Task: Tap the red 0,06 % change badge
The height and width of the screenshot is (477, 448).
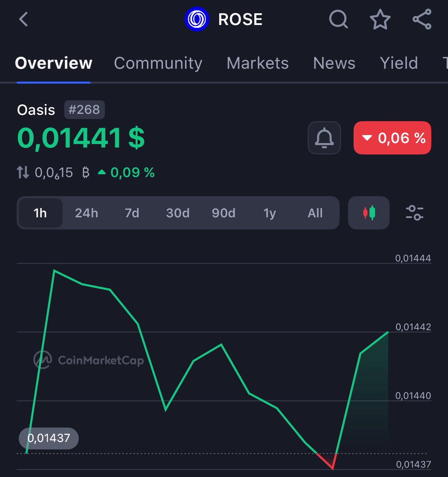Action: (x=392, y=138)
